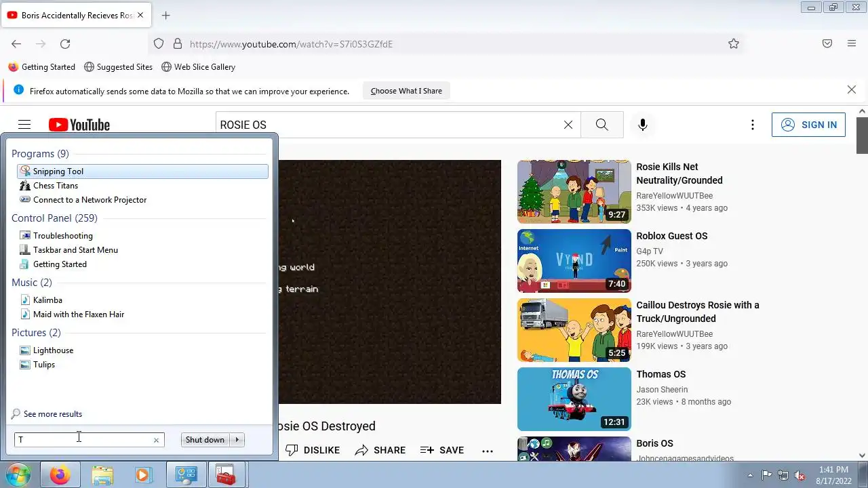868x488 pixels.
Task: Search with your voice microphone
Action: tap(643, 125)
